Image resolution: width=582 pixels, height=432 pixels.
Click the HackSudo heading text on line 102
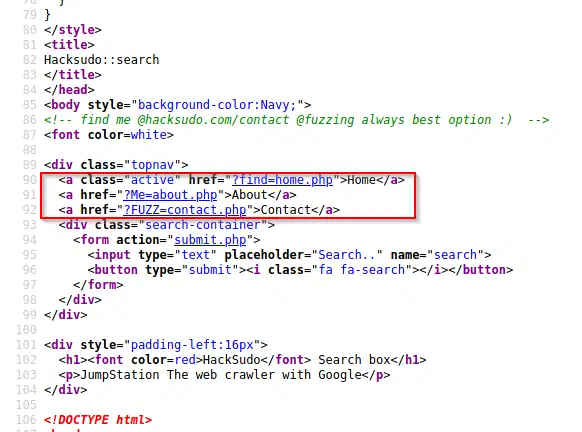coord(232,360)
